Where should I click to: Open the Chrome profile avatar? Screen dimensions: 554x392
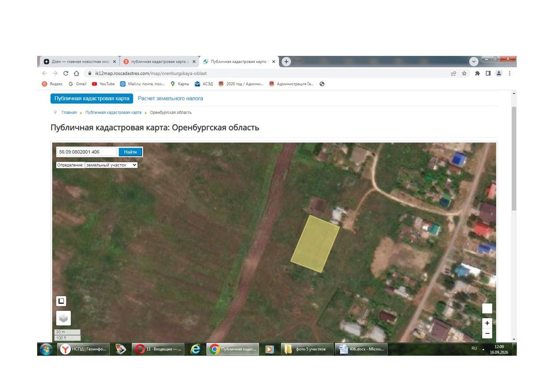[x=499, y=73]
